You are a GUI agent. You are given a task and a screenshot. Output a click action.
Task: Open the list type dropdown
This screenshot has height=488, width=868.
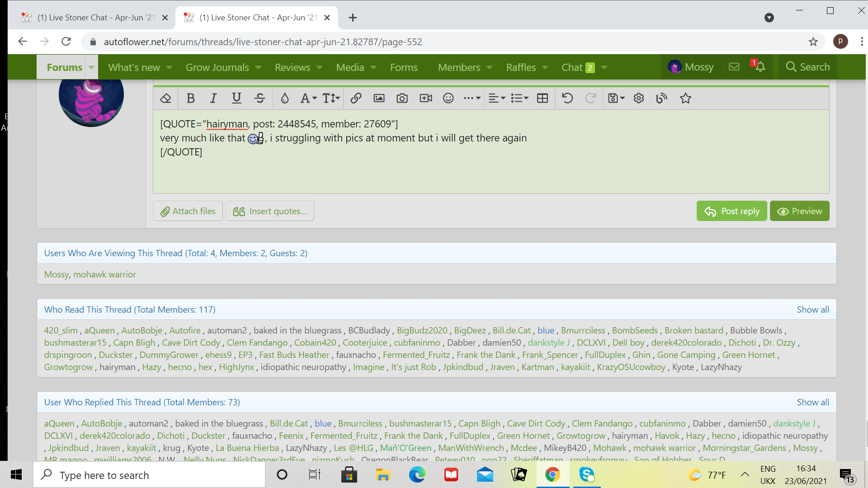[x=519, y=98]
